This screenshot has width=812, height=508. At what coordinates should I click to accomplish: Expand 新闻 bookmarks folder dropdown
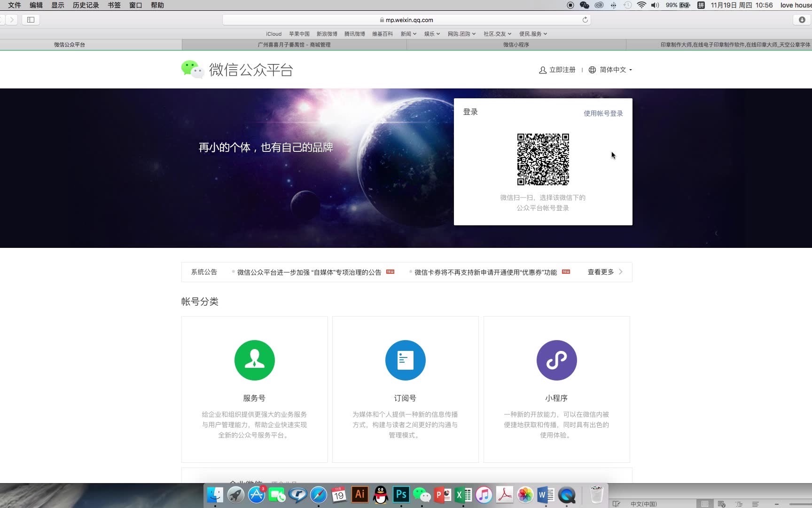pyautogui.click(x=408, y=34)
